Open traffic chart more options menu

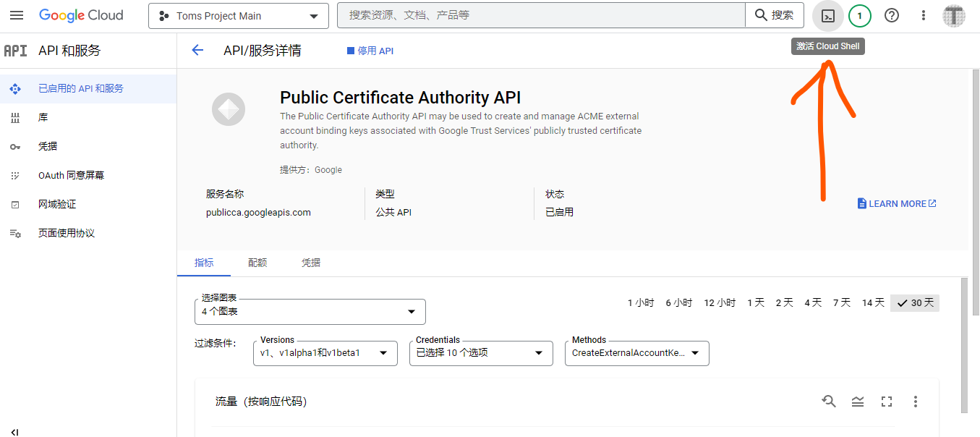(916, 402)
